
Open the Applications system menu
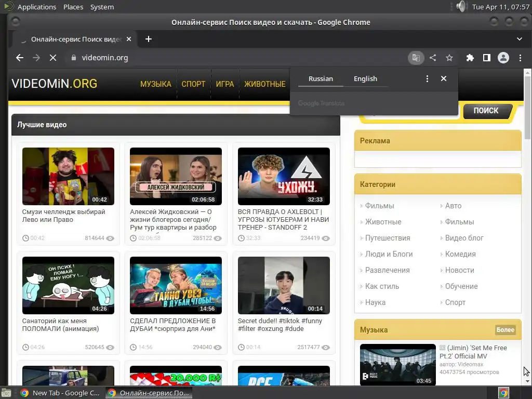pyautogui.click(x=37, y=7)
